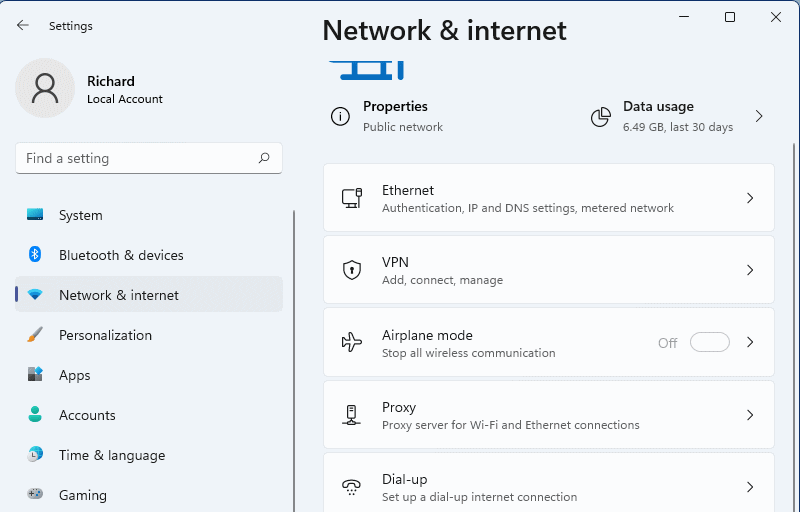Open Data usage details chevron
Image resolution: width=800 pixels, height=512 pixels.
tap(759, 116)
